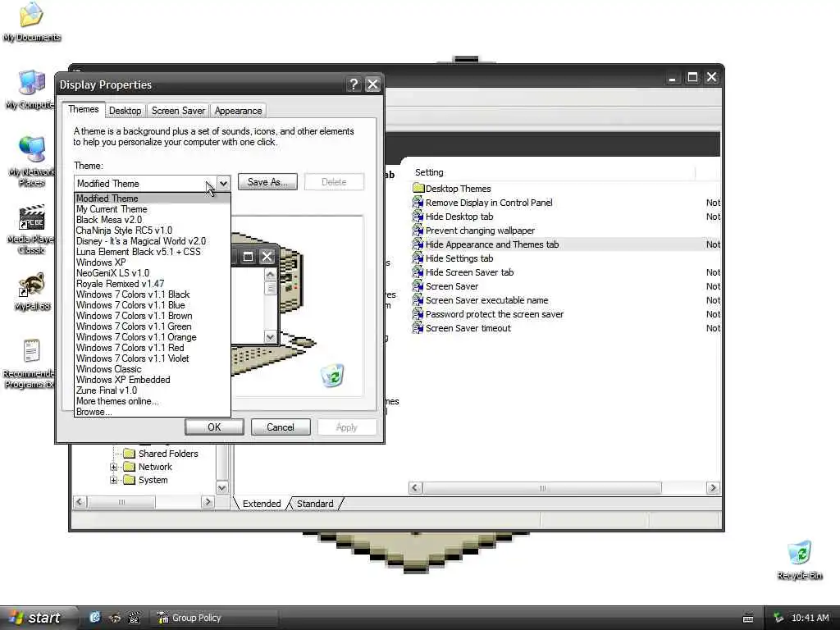Viewport: 840px width, 630px height.
Task: Click the Save As button
Action: click(267, 182)
